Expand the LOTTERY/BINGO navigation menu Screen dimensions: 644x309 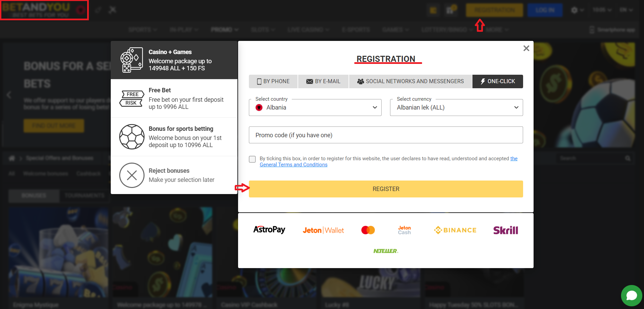(447, 30)
